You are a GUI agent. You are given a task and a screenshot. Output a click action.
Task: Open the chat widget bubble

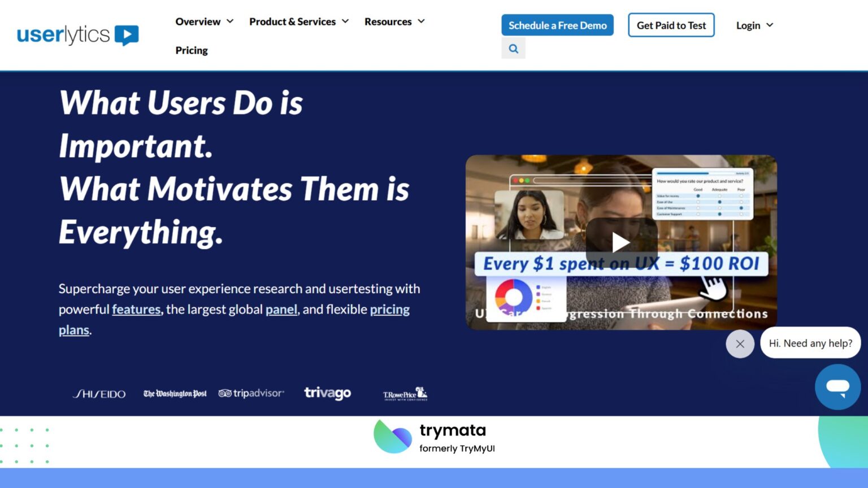(838, 386)
